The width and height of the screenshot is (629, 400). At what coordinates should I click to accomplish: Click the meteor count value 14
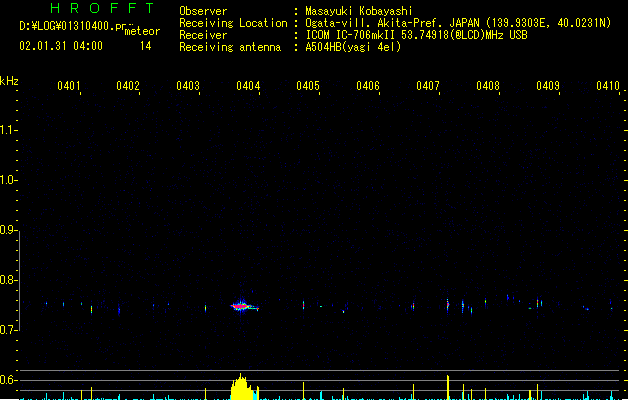(x=146, y=46)
